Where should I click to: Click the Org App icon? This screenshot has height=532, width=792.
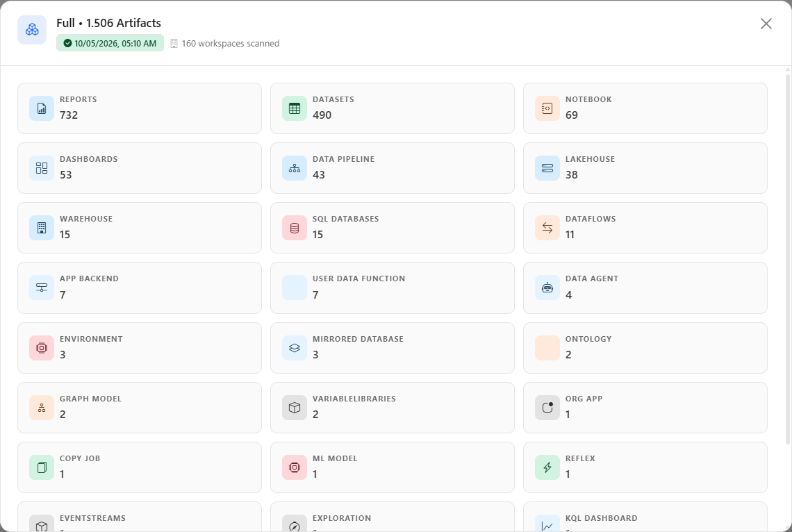(x=547, y=407)
